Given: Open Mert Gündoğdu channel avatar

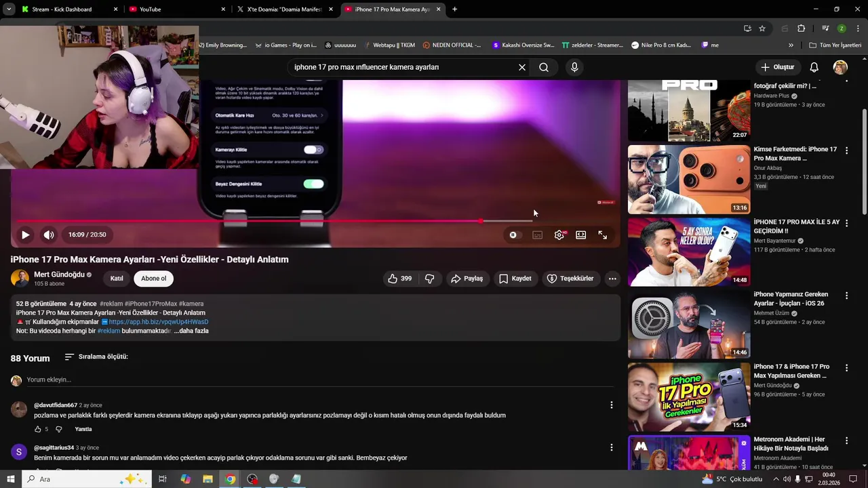Looking at the screenshot, I should (20, 279).
